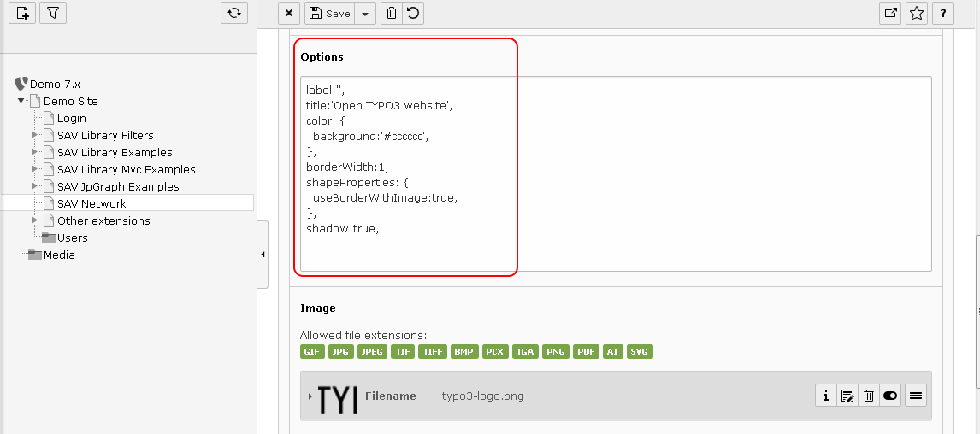The height and width of the screenshot is (434, 980).
Task: Close the record with the X button
Action: [288, 13]
